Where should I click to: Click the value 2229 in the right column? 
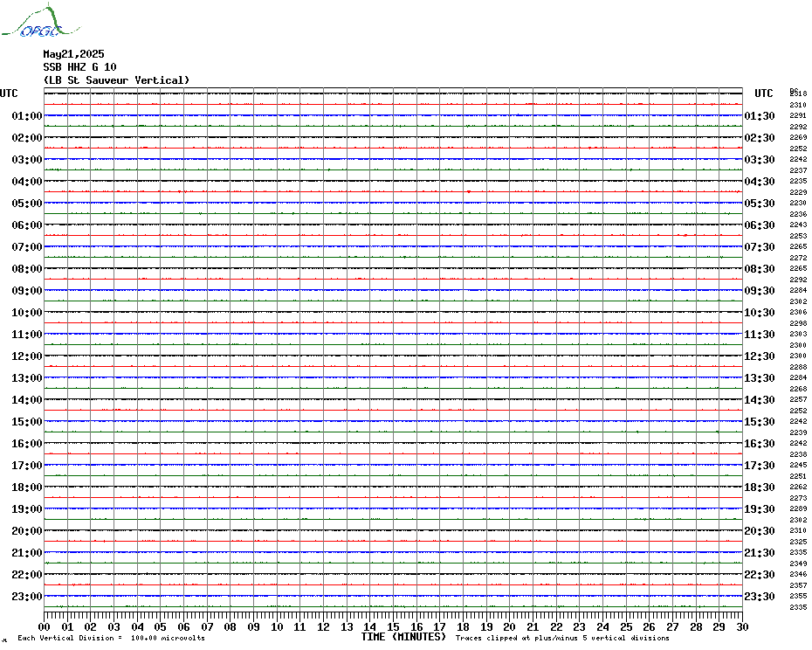point(798,192)
